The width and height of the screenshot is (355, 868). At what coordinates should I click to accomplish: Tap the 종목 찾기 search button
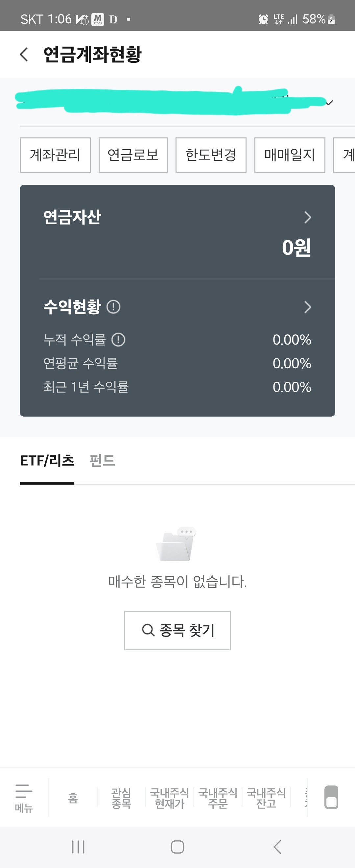coord(177,630)
